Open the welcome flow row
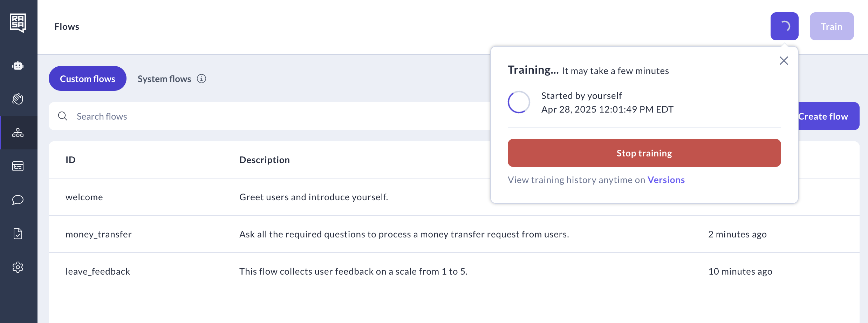The height and width of the screenshot is (323, 868). tap(84, 197)
